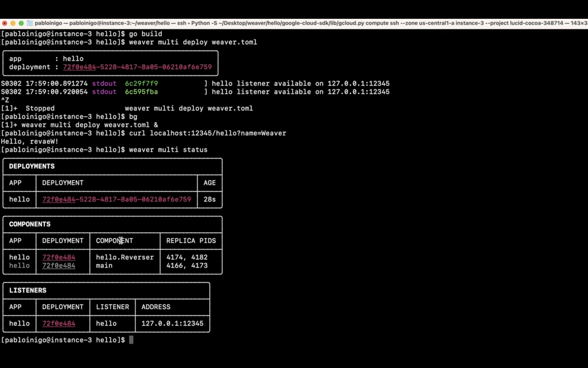Click the folder icon in the title bar
Viewport: 588px width, 368px height.
[30, 23]
